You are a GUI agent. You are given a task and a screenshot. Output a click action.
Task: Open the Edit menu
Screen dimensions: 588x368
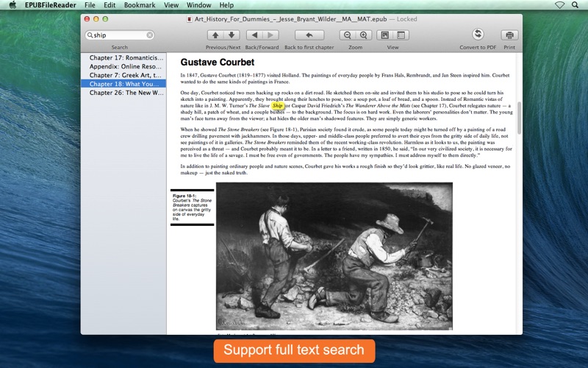110,5
